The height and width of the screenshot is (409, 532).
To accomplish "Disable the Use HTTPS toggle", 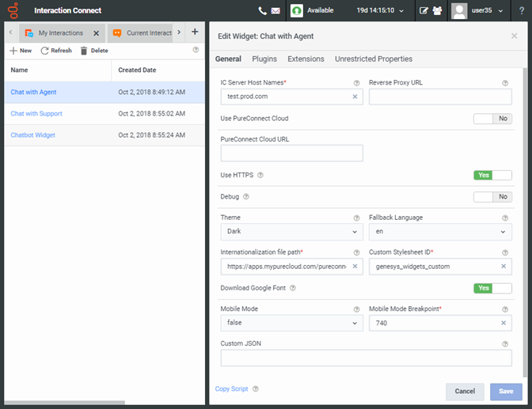I will 492,175.
